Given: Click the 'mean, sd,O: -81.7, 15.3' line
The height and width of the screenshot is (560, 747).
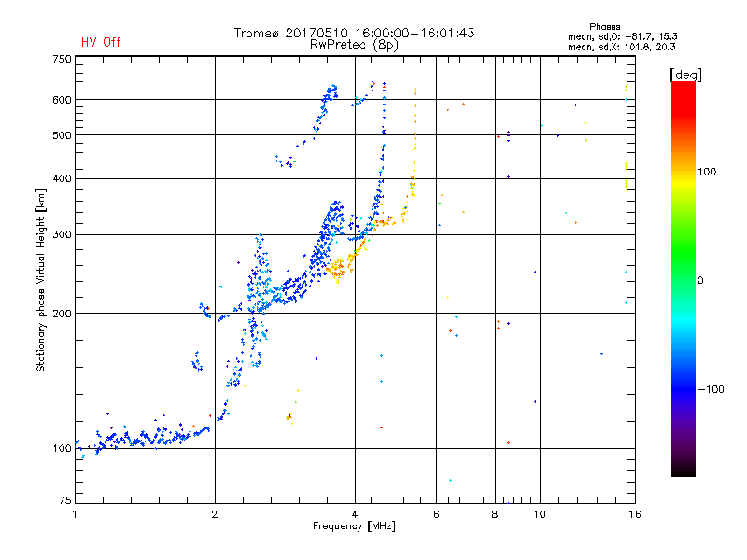Looking at the screenshot, I should click(622, 36).
